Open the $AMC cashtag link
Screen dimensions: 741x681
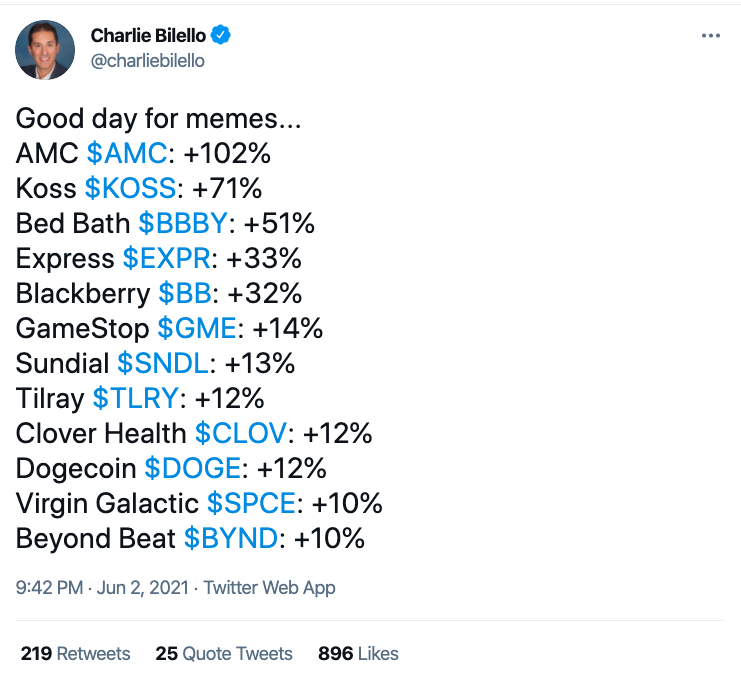pyautogui.click(x=125, y=154)
